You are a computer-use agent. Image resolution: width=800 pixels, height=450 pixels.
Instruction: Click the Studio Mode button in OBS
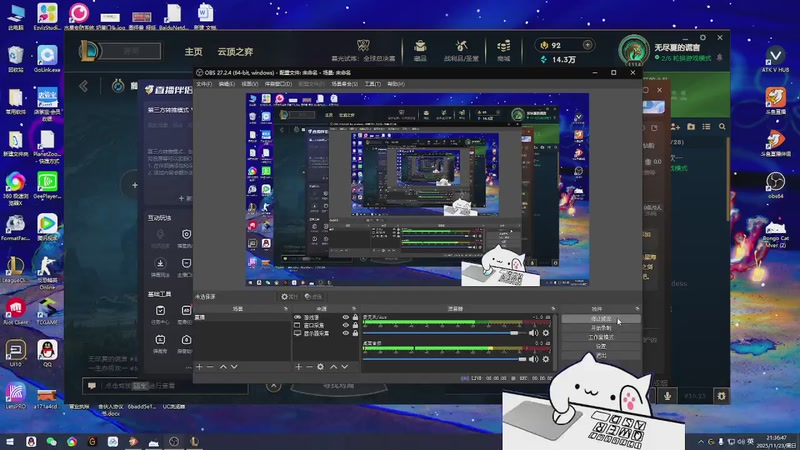coord(601,337)
